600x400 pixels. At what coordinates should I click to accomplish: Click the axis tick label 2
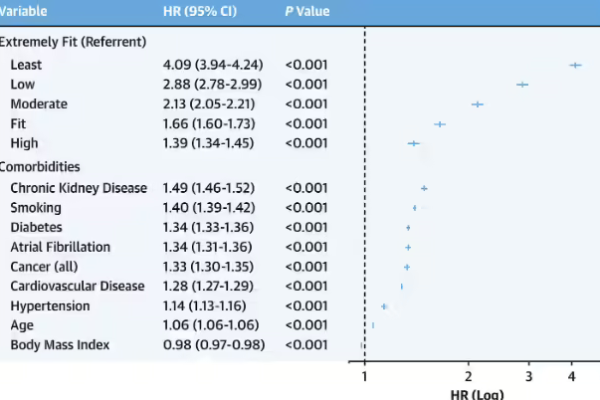(x=468, y=377)
